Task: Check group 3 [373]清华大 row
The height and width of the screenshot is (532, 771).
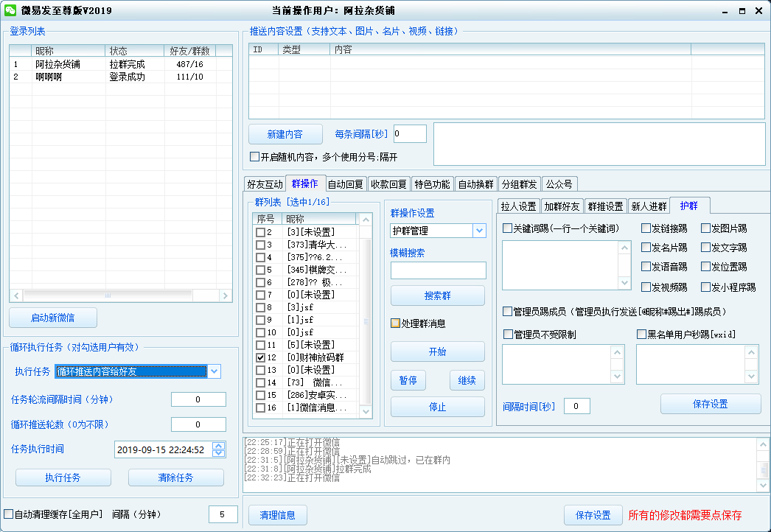Action: (261, 245)
